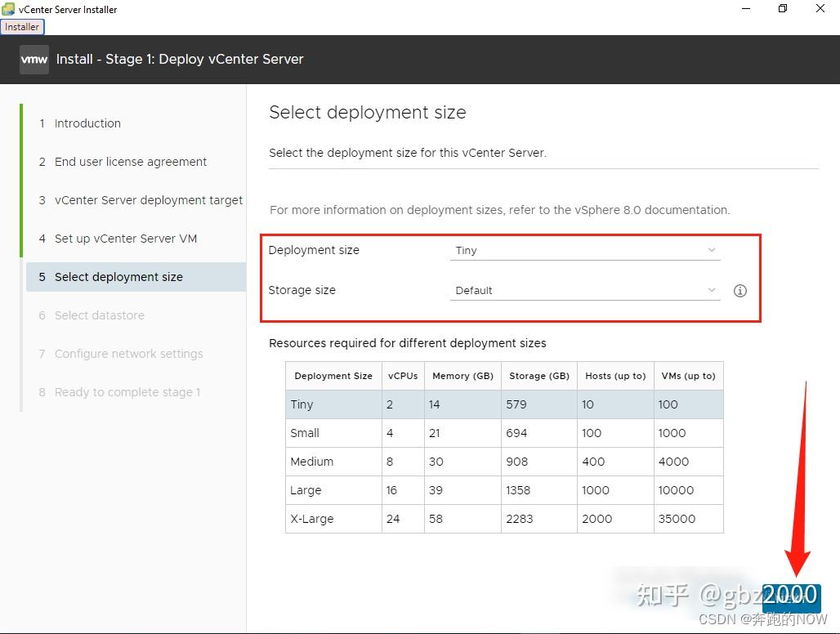Open the Installer menu
The height and width of the screenshot is (634, 840).
(22, 27)
